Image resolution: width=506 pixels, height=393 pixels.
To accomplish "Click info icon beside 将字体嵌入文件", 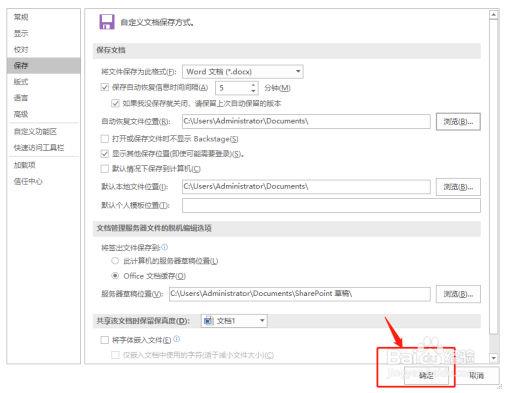I will pyautogui.click(x=177, y=339).
